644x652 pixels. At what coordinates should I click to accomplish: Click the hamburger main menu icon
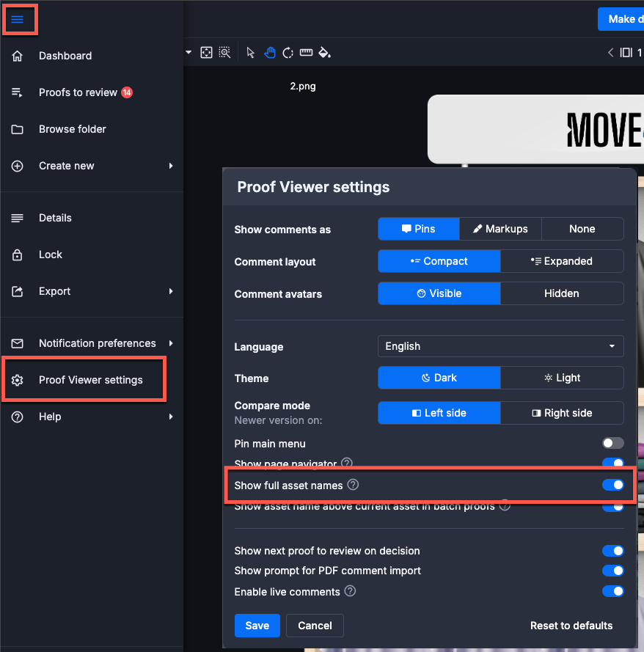click(17, 20)
